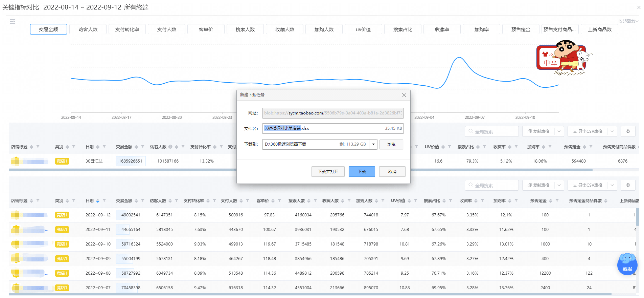Expand the download location dropdown arrow
The height and width of the screenshot is (298, 644).
(x=373, y=144)
